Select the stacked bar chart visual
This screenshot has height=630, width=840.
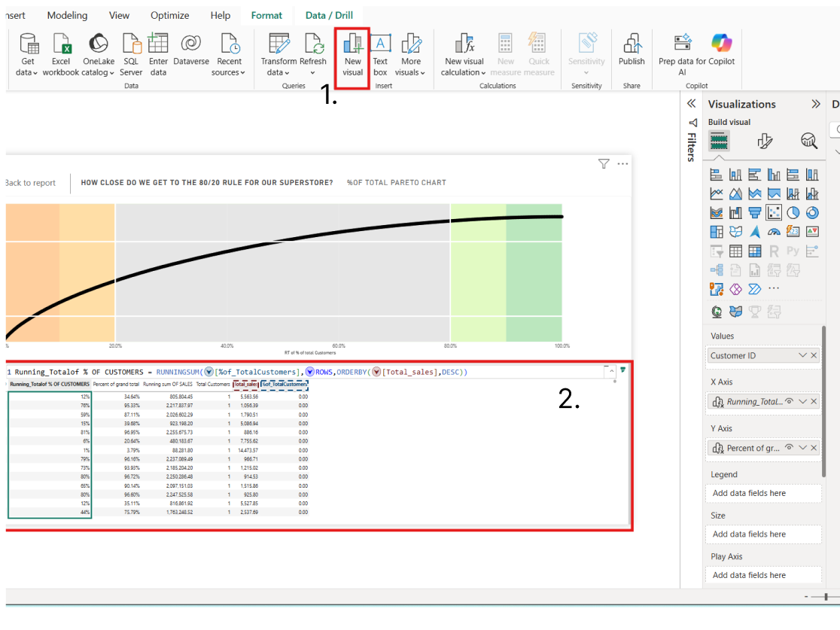717,175
